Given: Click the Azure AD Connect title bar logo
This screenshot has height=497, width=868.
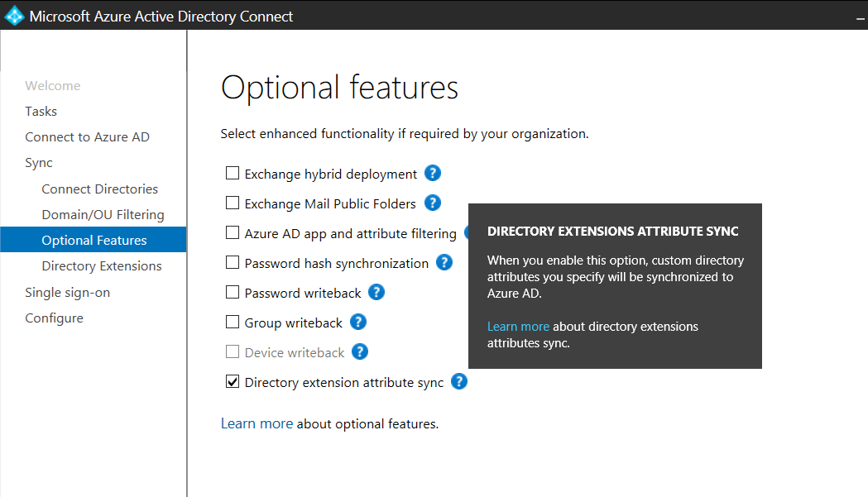Looking at the screenshot, I should pos(14,14).
